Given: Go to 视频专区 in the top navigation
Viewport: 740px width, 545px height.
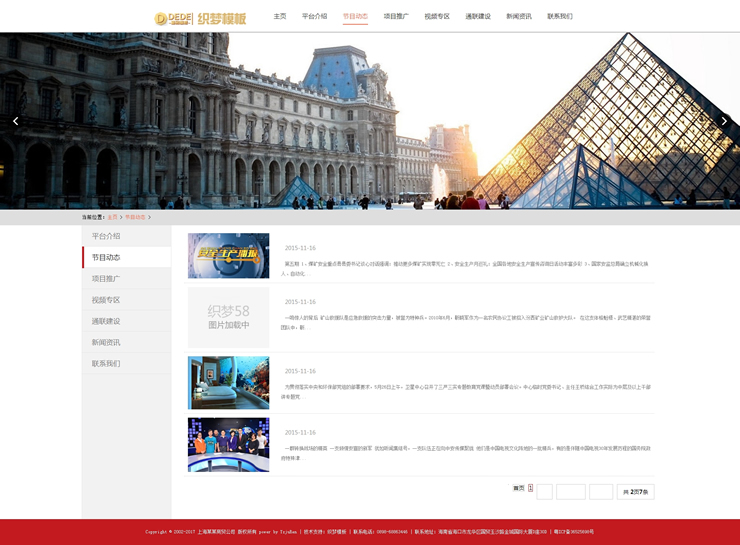Looking at the screenshot, I should (437, 17).
